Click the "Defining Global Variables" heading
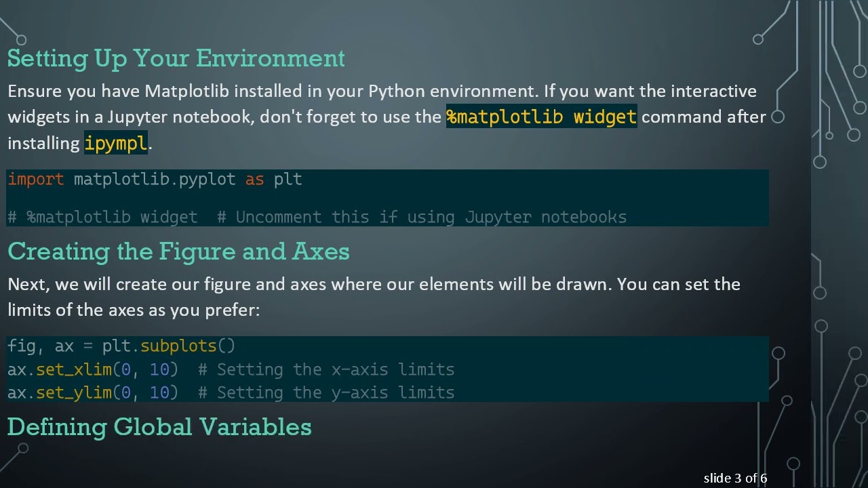The height and width of the screenshot is (488, 868). point(159,427)
